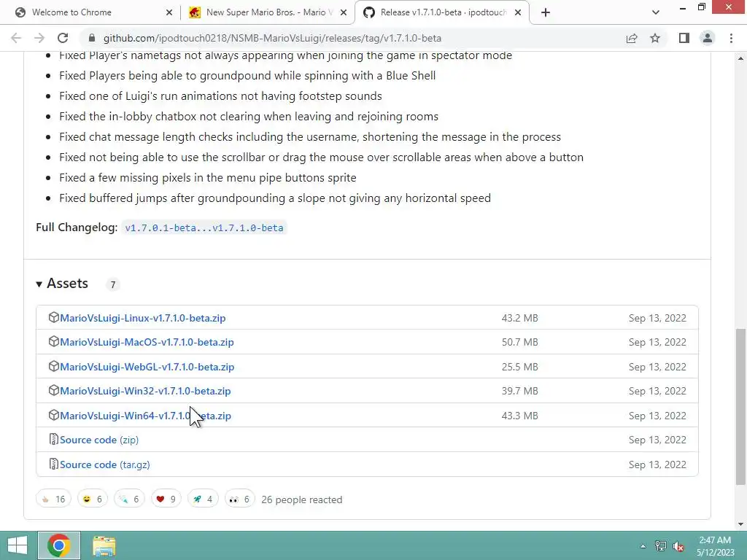Download MarioVsLuigi-MacOS-v1.7.1.0-beta.zip
The height and width of the screenshot is (560, 747).
pyautogui.click(x=147, y=343)
